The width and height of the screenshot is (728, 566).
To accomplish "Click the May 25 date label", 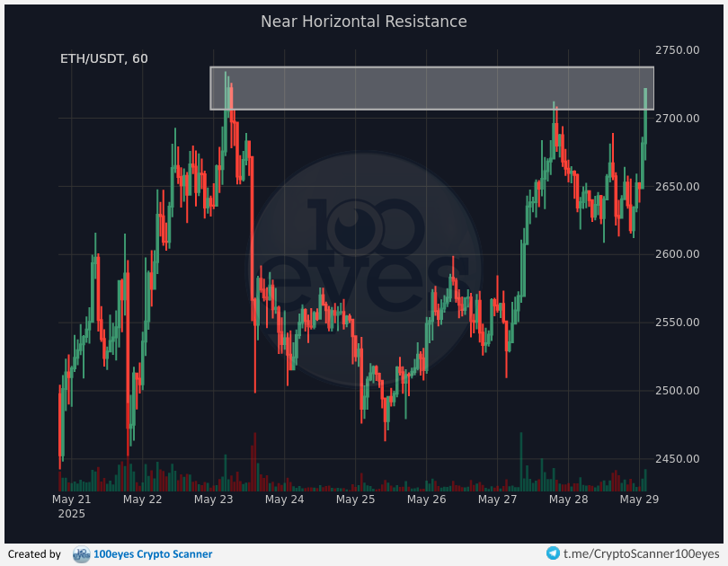I will pos(356,499).
